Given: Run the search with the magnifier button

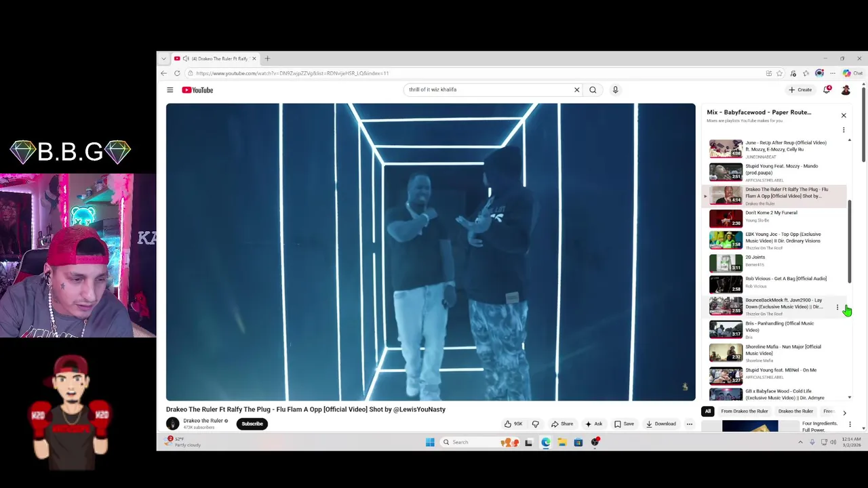Looking at the screenshot, I should pyautogui.click(x=593, y=89).
